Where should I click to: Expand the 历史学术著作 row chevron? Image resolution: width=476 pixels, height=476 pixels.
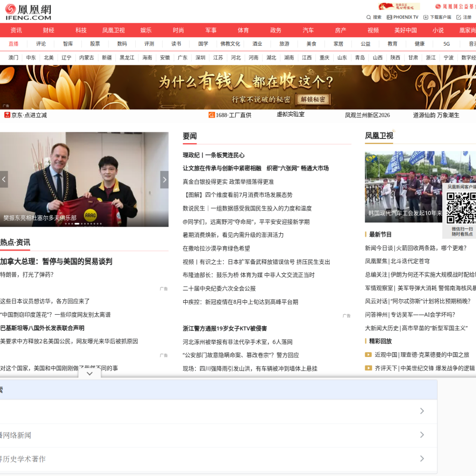[x=422, y=458]
